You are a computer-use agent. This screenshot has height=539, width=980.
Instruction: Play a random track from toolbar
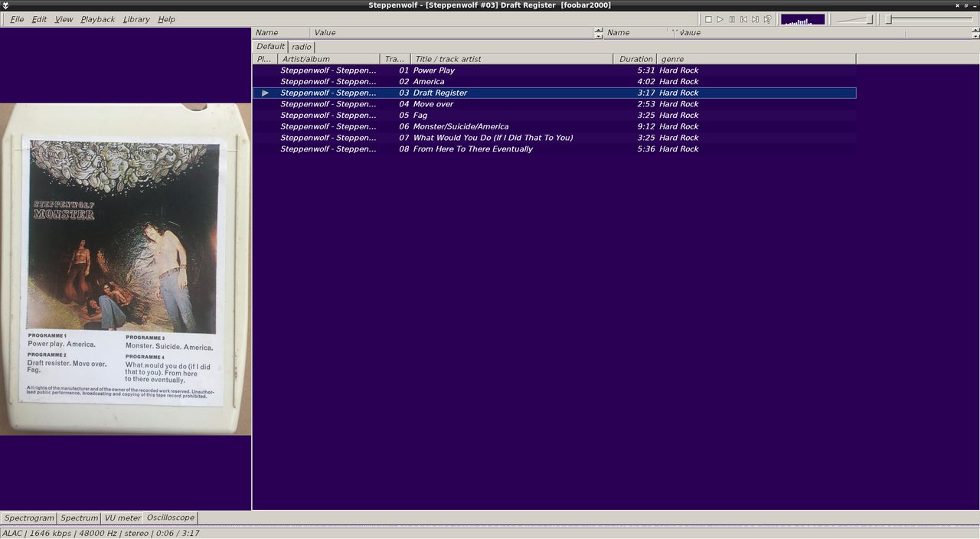click(767, 19)
